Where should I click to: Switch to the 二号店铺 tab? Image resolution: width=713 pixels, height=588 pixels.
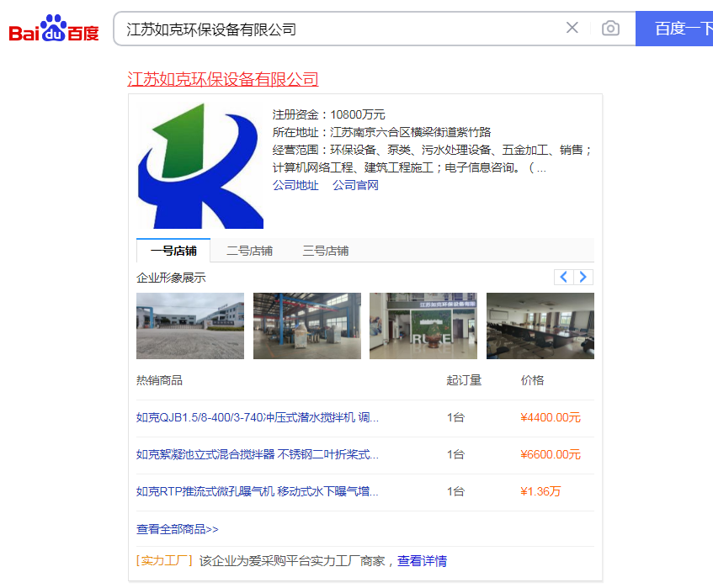[x=250, y=251]
